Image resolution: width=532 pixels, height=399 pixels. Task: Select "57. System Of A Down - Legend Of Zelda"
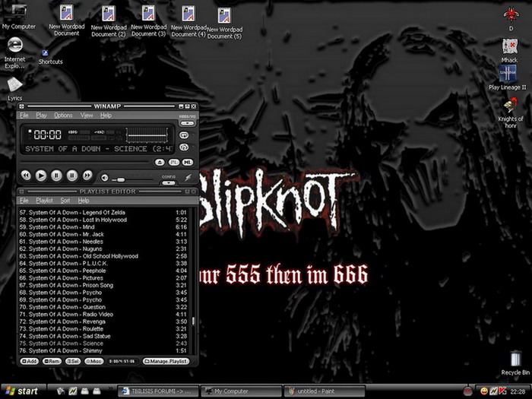[x=103, y=212]
